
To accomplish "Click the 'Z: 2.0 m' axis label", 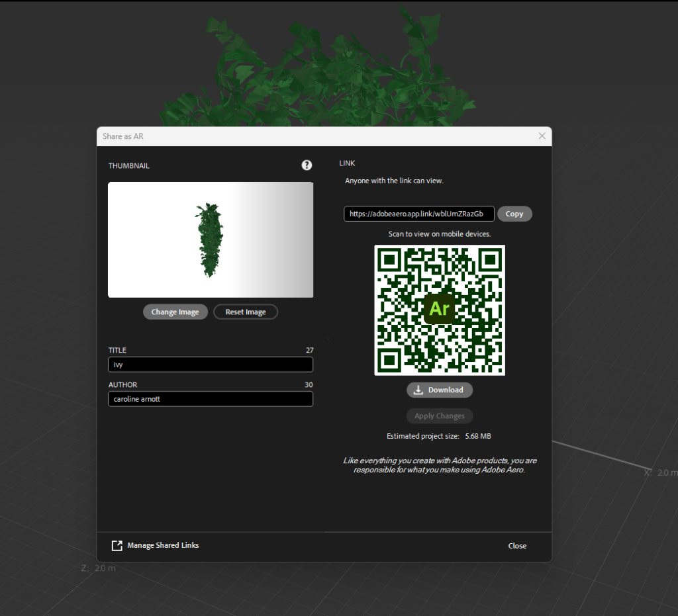I will pos(99,568).
